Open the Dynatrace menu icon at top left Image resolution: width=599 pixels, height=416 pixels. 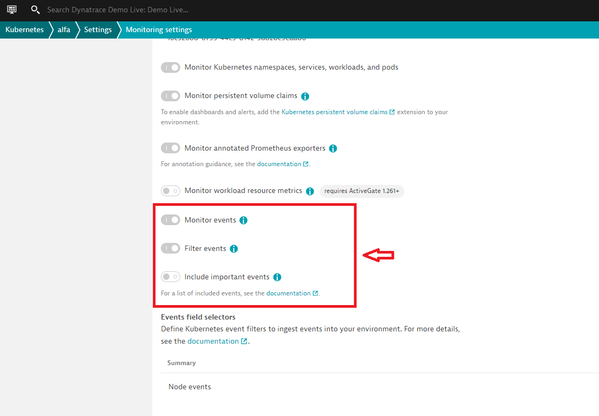click(12, 10)
